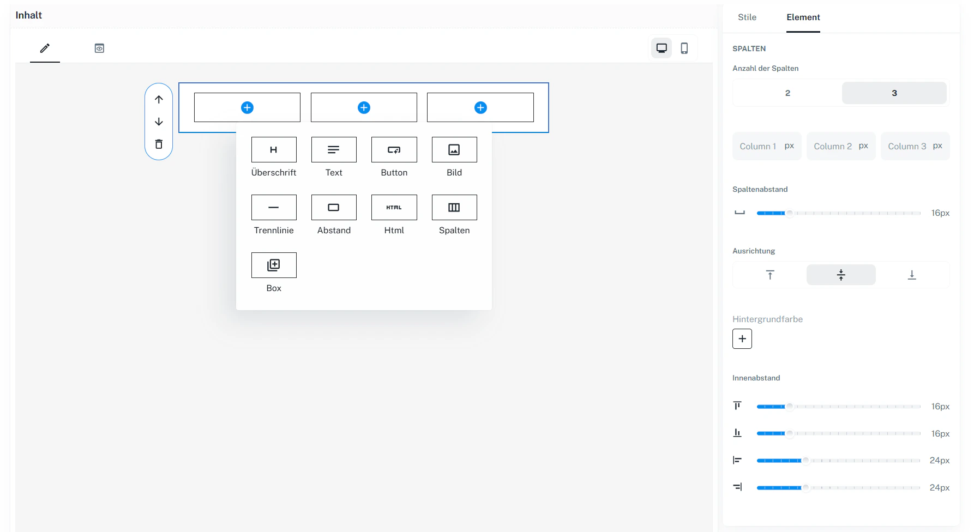Insert a Text block
The width and height of the screenshot is (980, 532).
[334, 150]
